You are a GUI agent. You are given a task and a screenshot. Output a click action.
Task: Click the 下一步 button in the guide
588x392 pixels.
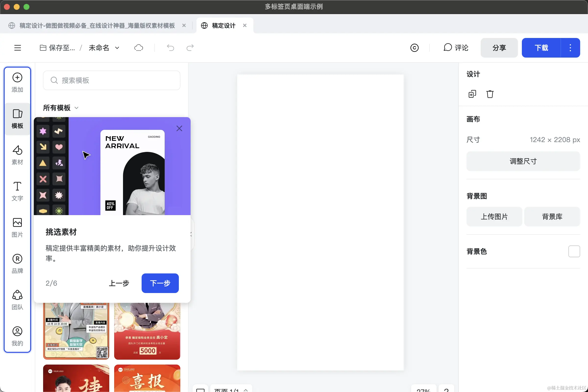[x=160, y=283]
